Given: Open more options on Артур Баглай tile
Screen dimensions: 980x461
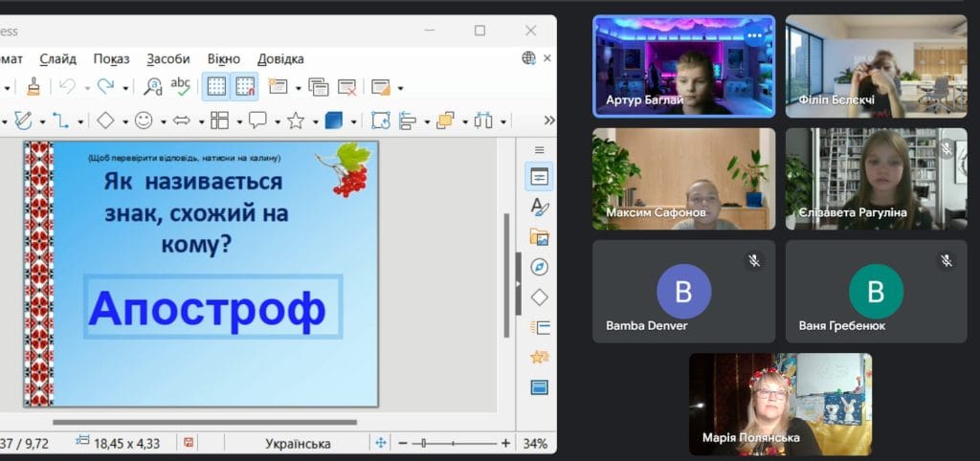Looking at the screenshot, I should [754, 36].
